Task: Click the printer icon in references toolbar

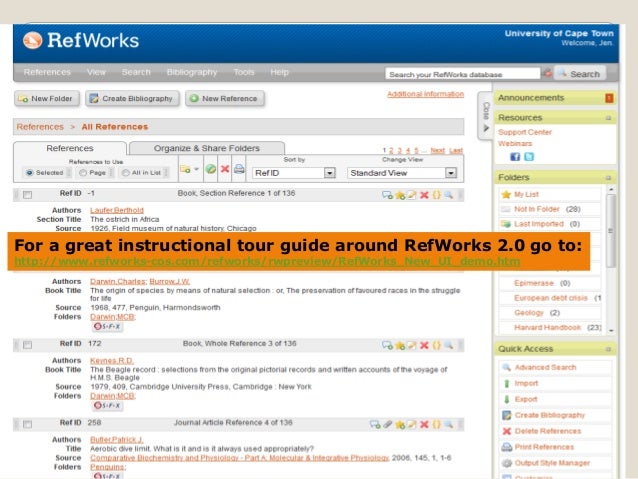Action: [x=239, y=169]
